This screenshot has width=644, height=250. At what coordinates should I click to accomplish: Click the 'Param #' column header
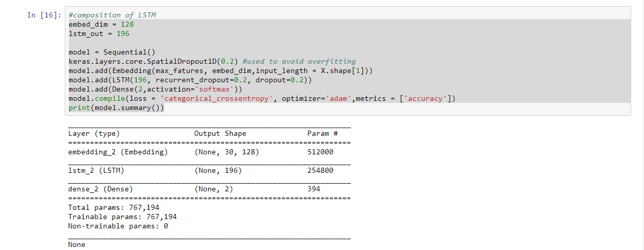click(x=322, y=133)
